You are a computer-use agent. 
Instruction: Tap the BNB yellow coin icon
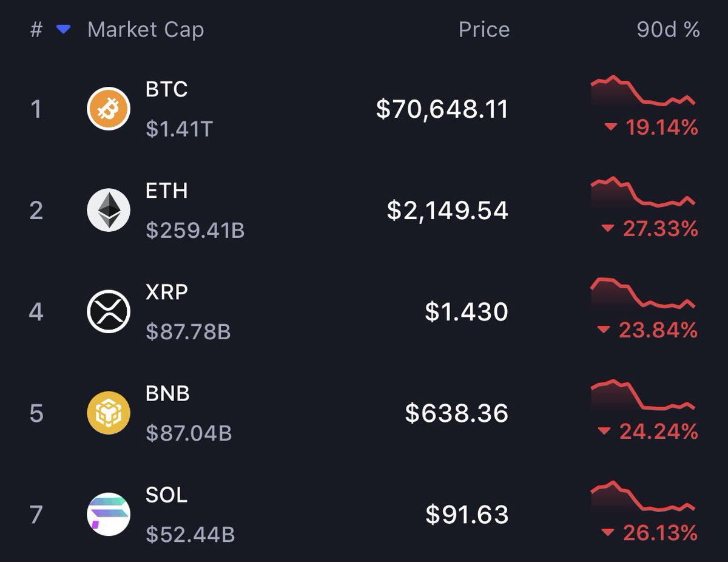[x=109, y=413]
